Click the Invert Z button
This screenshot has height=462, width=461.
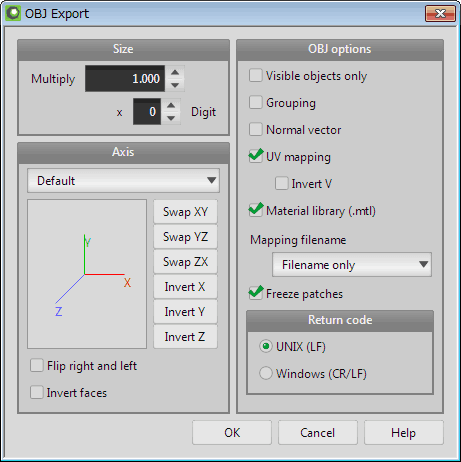pos(185,337)
